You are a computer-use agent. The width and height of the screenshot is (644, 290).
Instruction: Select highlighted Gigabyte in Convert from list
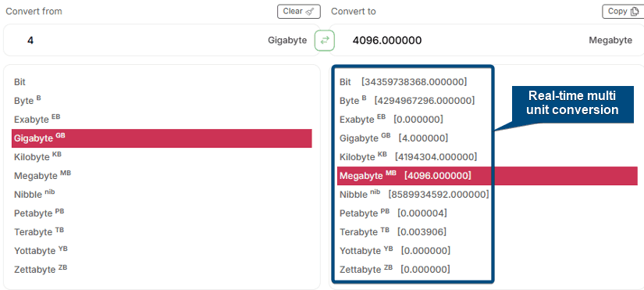point(162,138)
